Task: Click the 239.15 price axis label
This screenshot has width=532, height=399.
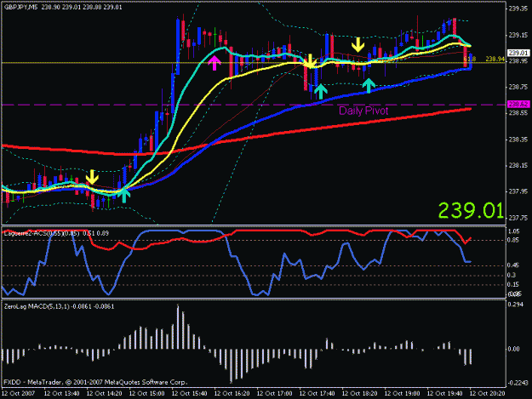Action: [518, 35]
